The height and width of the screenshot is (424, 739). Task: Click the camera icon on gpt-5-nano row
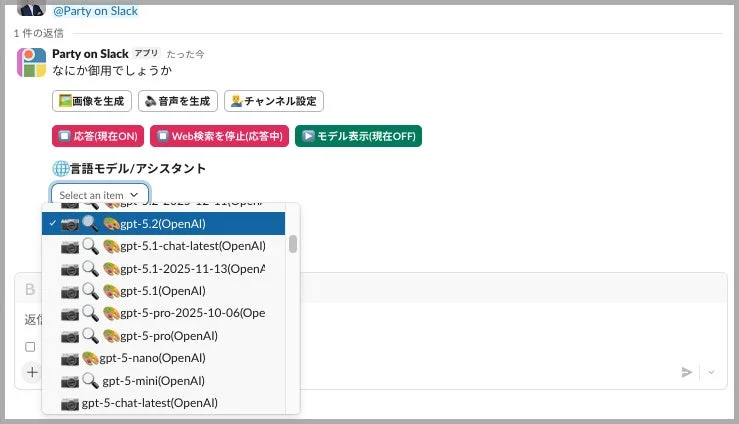(70, 359)
